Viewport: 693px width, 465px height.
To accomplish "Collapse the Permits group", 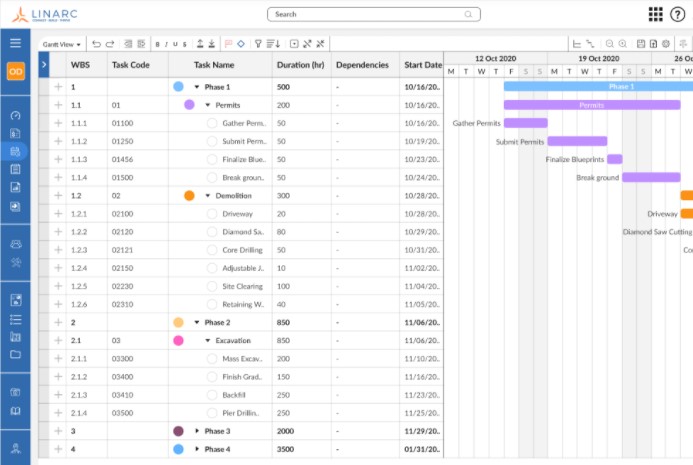I will (208, 105).
